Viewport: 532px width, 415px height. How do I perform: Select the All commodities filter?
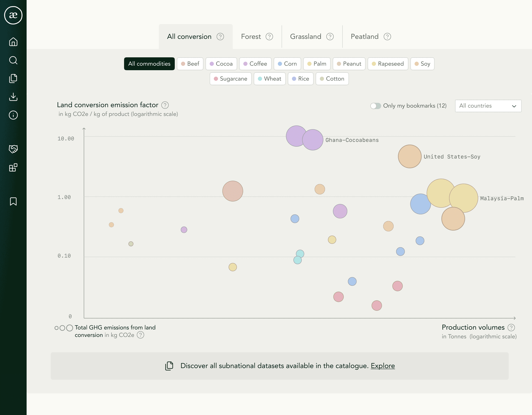click(x=149, y=64)
